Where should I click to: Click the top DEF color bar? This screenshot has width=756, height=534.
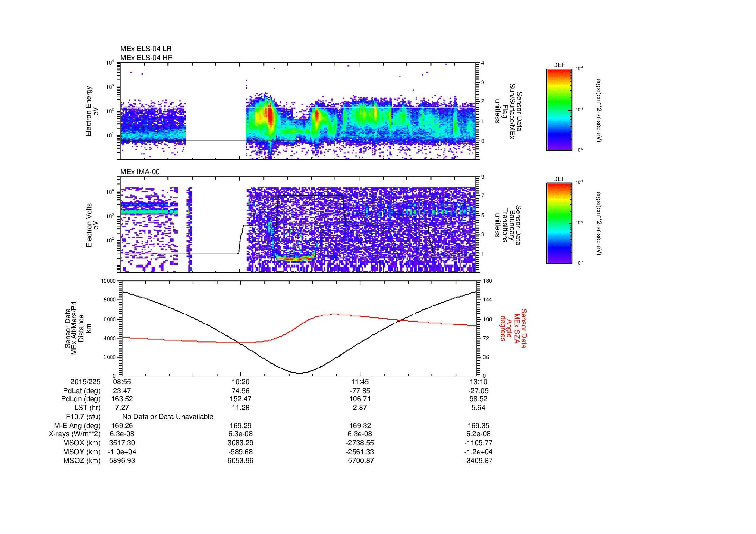point(559,110)
